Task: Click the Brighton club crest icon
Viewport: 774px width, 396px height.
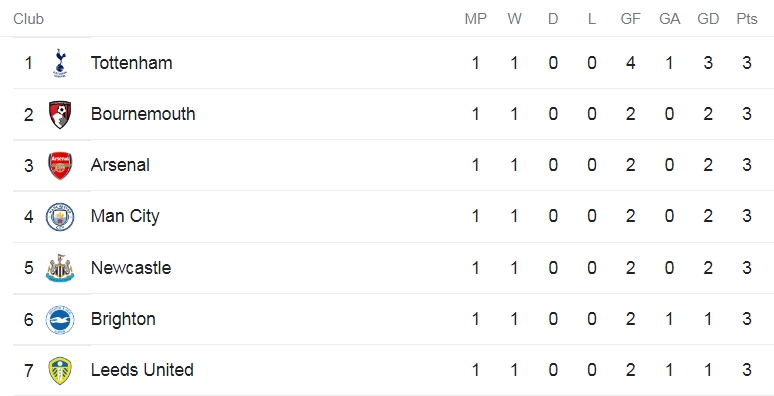Action: tap(60, 319)
